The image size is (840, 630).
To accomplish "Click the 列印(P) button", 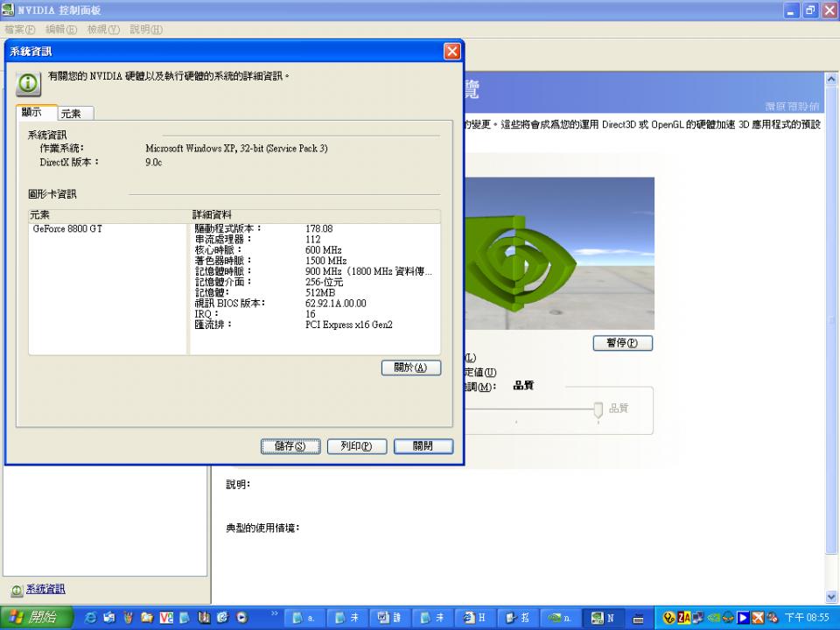I will pyautogui.click(x=357, y=446).
